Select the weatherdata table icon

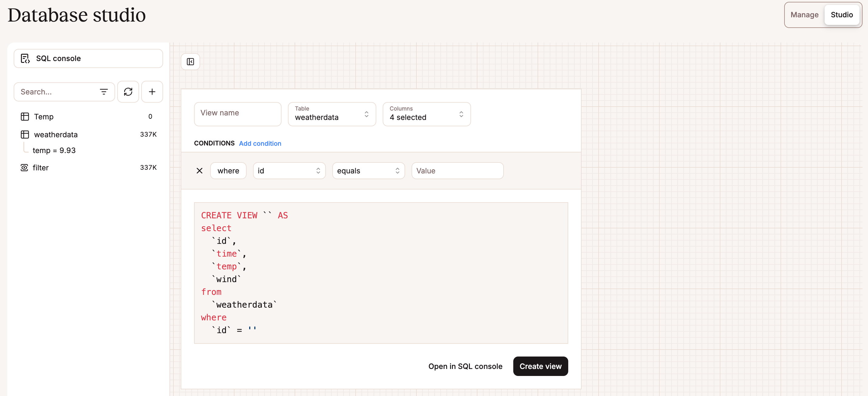click(x=25, y=134)
